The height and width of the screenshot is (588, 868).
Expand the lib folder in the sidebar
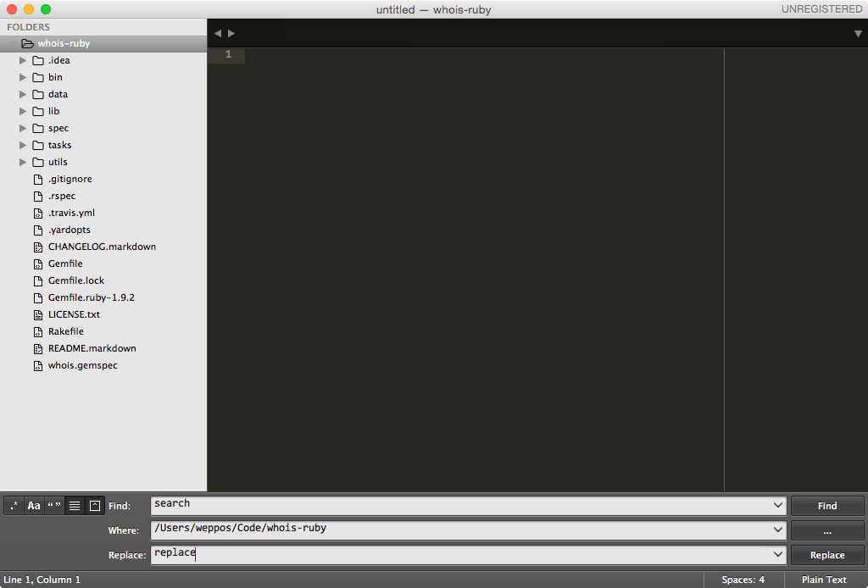pyautogui.click(x=22, y=111)
